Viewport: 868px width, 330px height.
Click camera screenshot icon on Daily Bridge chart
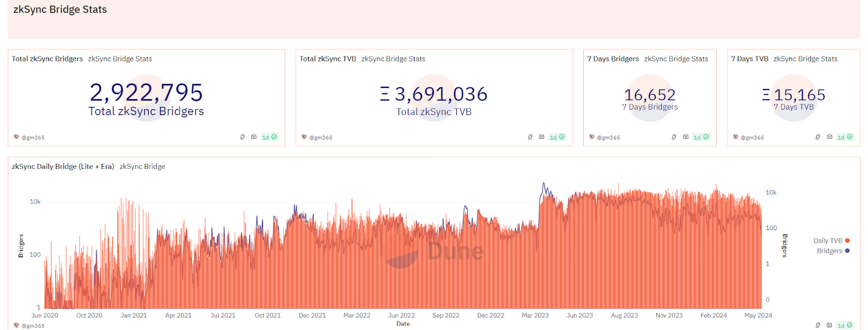(x=829, y=326)
